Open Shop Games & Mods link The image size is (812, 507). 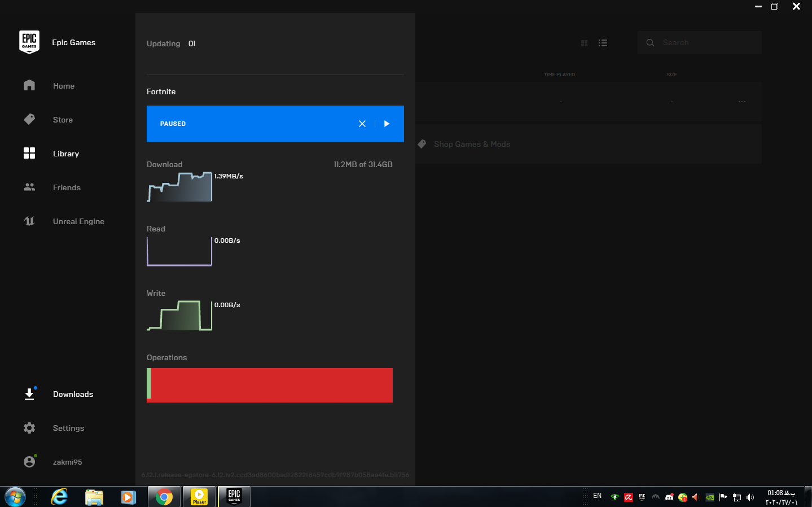point(472,144)
